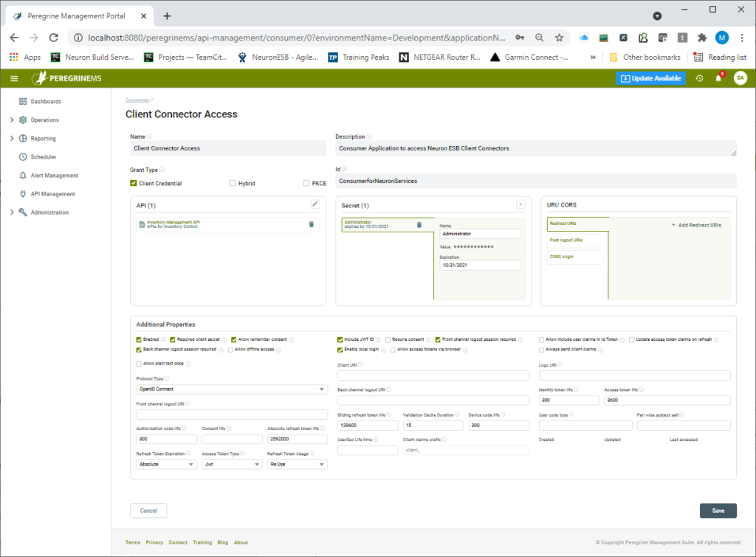The width and height of the screenshot is (756, 557).
Task: Edit the Expiration date field
Action: [479, 263]
